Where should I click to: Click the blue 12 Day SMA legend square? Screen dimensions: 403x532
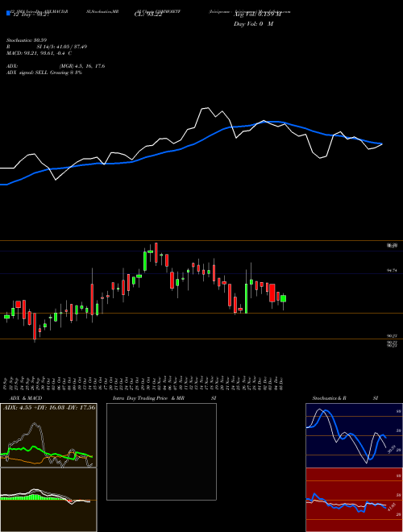coord(8,14)
